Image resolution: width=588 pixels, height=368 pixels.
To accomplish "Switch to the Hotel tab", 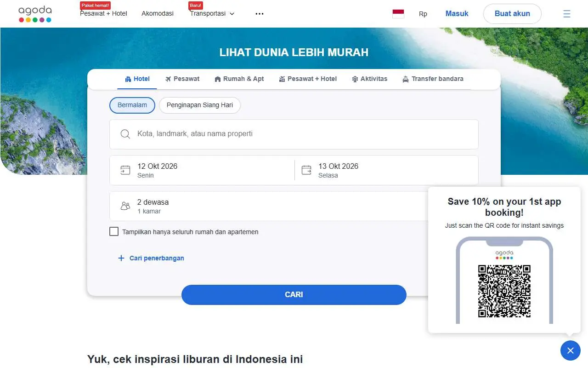I will click(x=137, y=79).
